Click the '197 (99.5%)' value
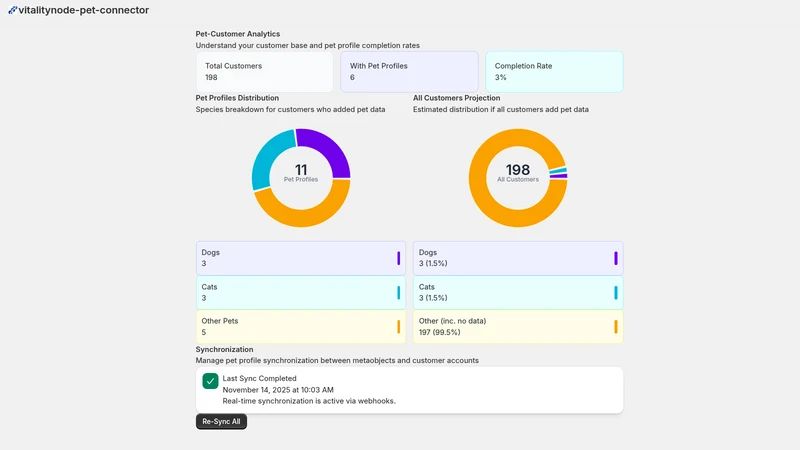 (x=439, y=332)
